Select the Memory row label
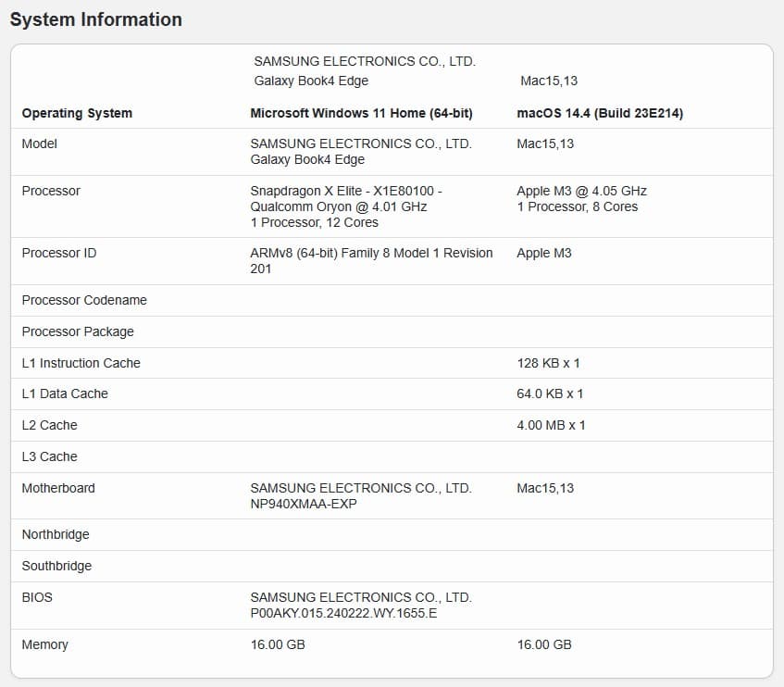 [45, 644]
